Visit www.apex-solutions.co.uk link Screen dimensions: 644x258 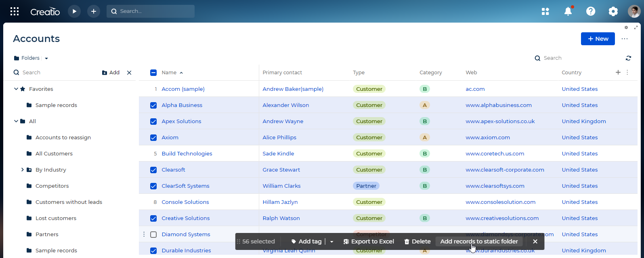(x=500, y=121)
